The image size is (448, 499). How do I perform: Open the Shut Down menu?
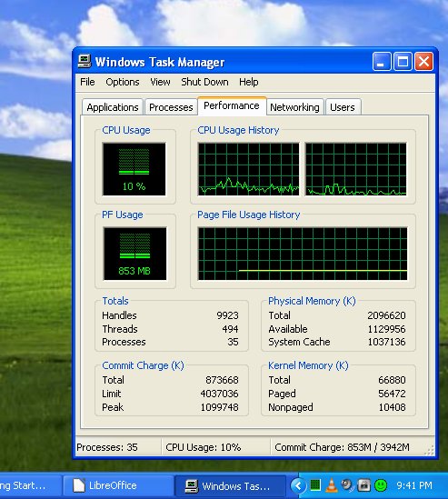click(204, 82)
